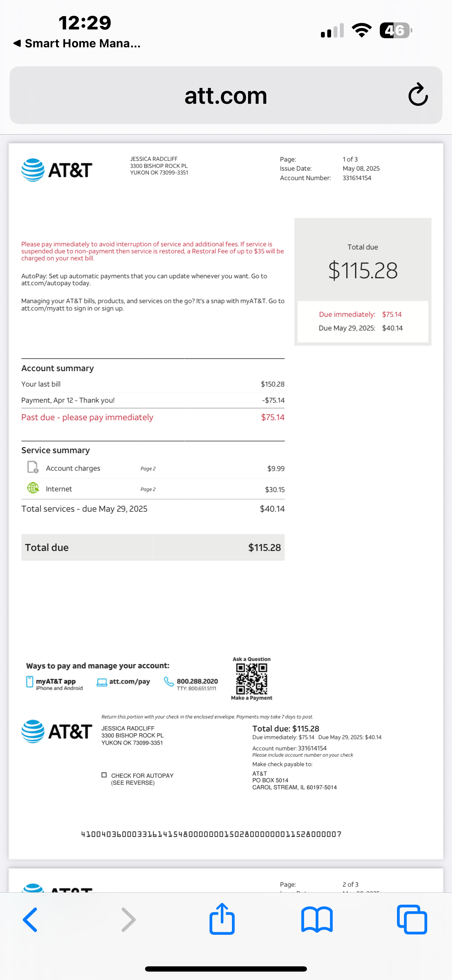Image resolution: width=452 pixels, height=980 pixels.
Task: Tap the phone icon beside 800.288.2020
Action: click(169, 681)
